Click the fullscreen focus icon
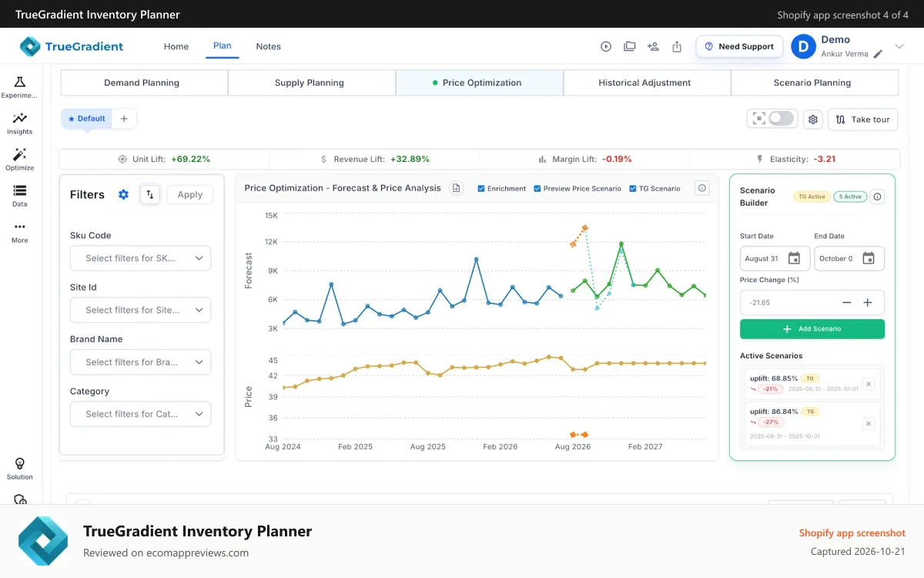Viewport: 924px width, 578px height. click(x=759, y=119)
